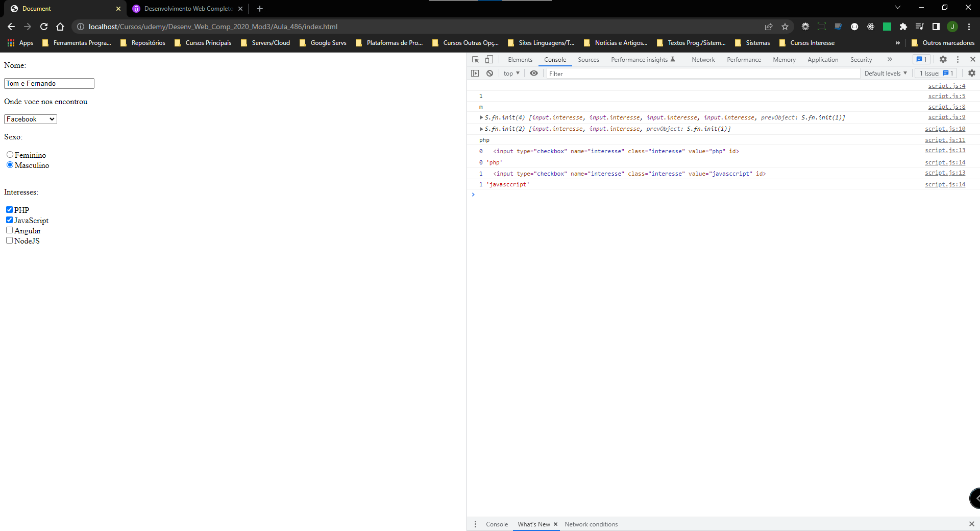Screen dimensions: 980x531
Task: Reload the current page
Action: point(44,27)
